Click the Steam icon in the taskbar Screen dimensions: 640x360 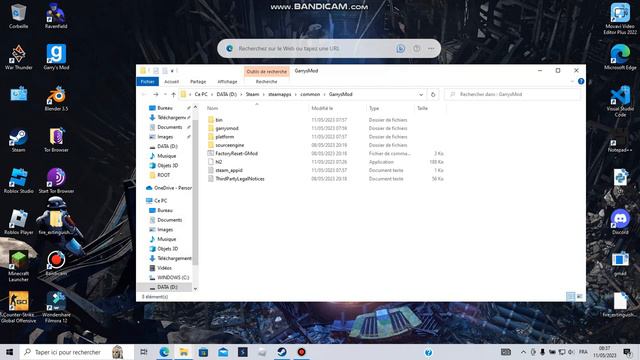point(282,352)
